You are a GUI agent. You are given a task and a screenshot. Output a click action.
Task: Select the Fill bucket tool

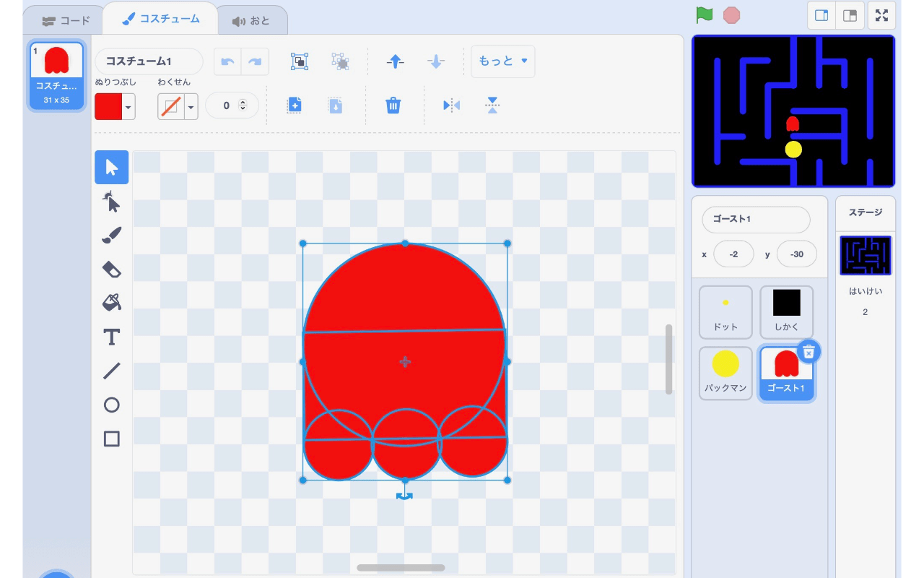pyautogui.click(x=112, y=303)
